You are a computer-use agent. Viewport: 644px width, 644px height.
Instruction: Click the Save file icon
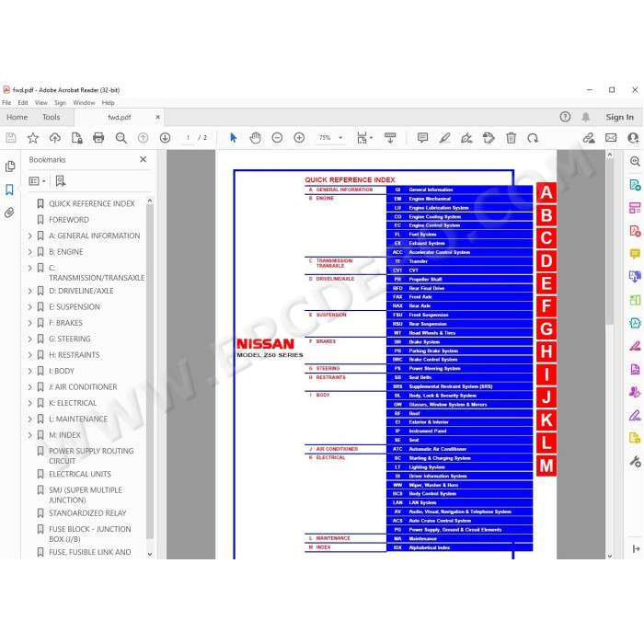click(11, 138)
